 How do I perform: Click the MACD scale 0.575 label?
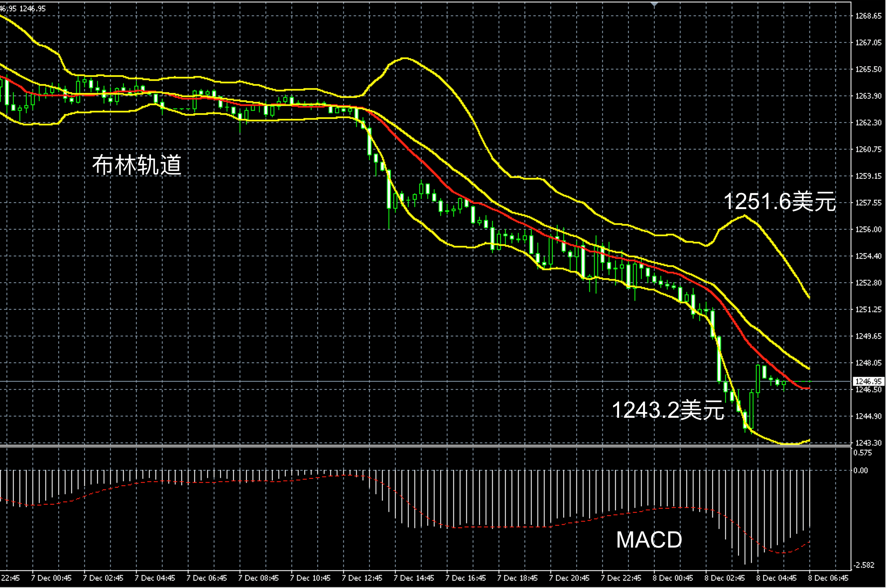coord(863,453)
